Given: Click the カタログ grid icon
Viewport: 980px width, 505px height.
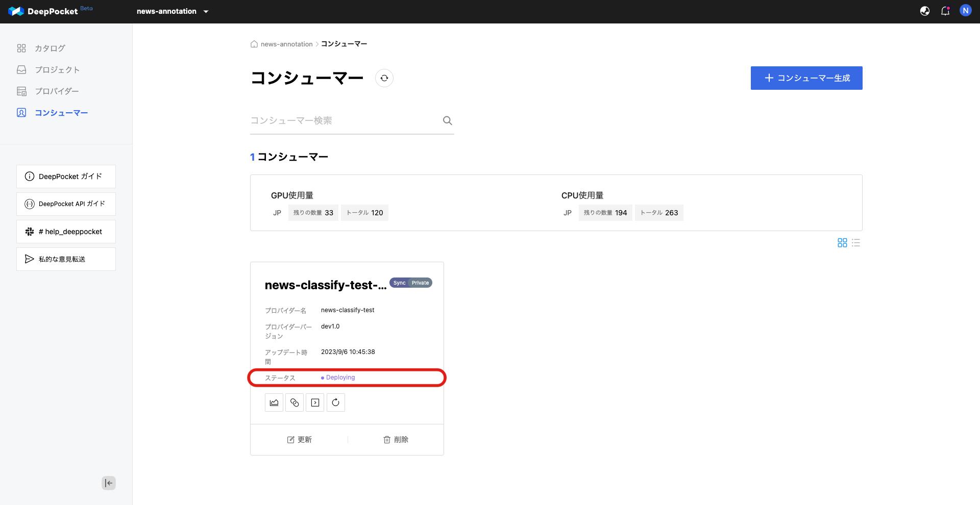Looking at the screenshot, I should click(21, 48).
